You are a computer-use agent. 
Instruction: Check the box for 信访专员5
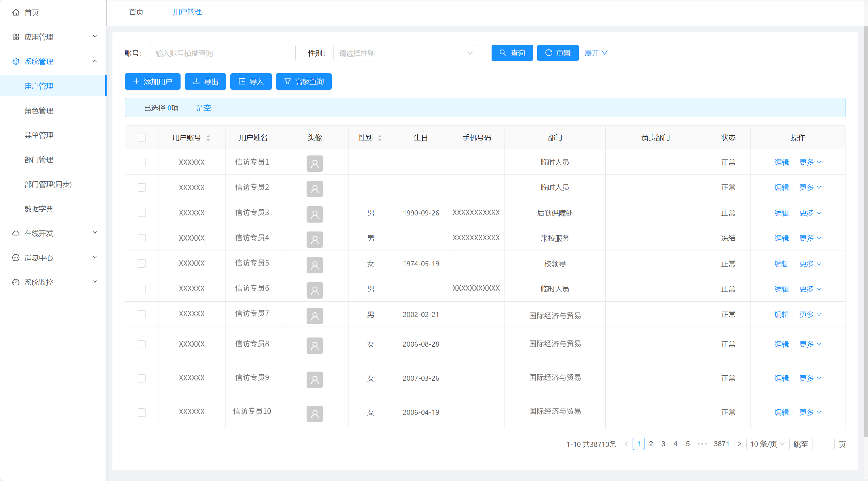pyautogui.click(x=142, y=264)
